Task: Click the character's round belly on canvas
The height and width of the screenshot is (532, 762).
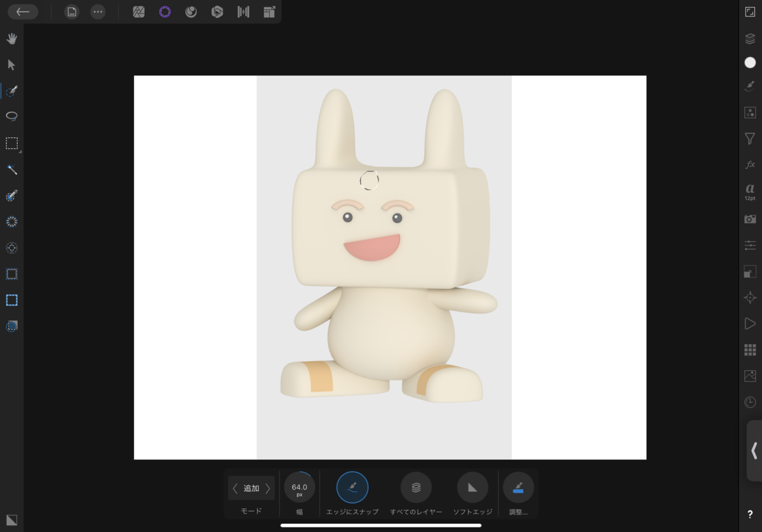Action: point(390,333)
